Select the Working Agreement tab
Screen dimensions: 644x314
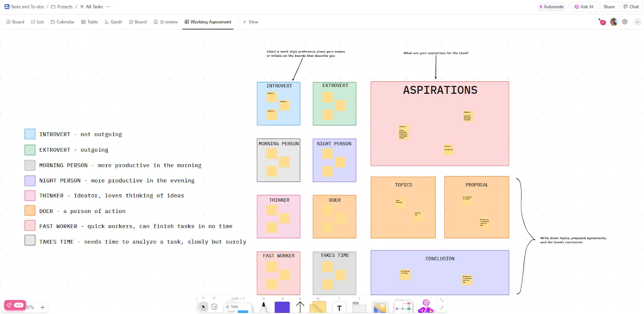[x=208, y=22]
